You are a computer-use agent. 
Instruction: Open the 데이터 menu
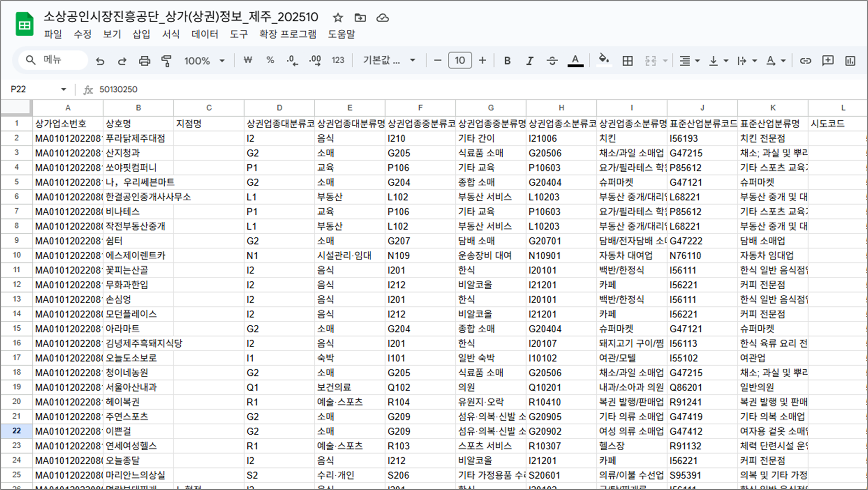tap(204, 34)
